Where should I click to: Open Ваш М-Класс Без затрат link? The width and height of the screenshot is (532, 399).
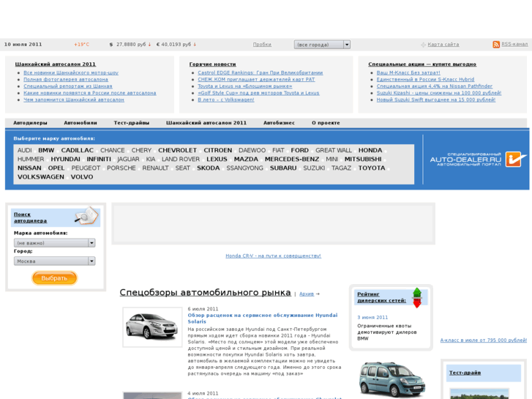click(x=408, y=72)
